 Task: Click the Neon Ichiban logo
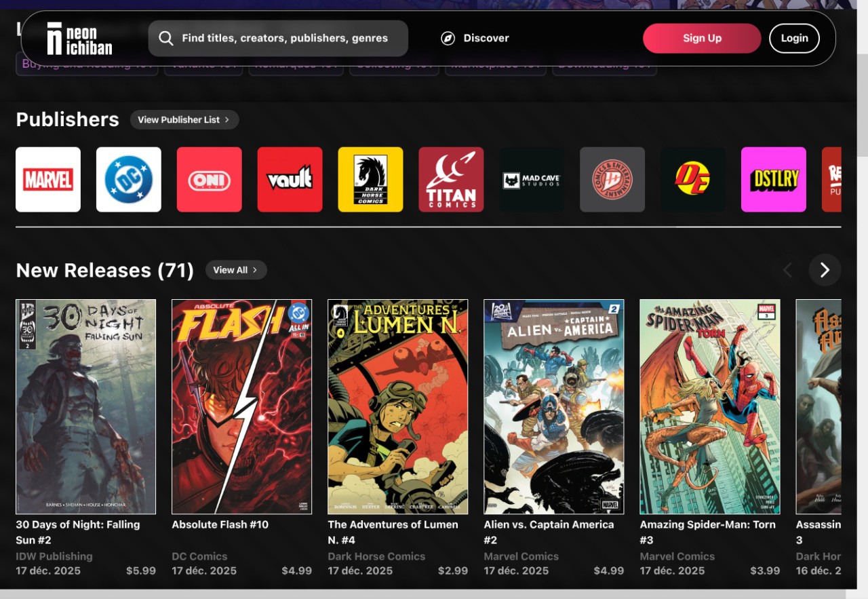click(x=79, y=39)
